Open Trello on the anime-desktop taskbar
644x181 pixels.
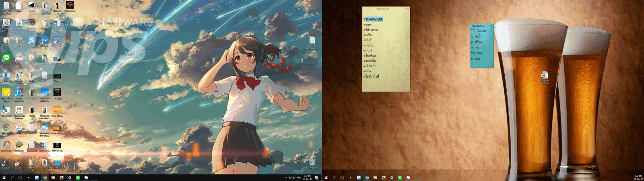(x=37, y=177)
